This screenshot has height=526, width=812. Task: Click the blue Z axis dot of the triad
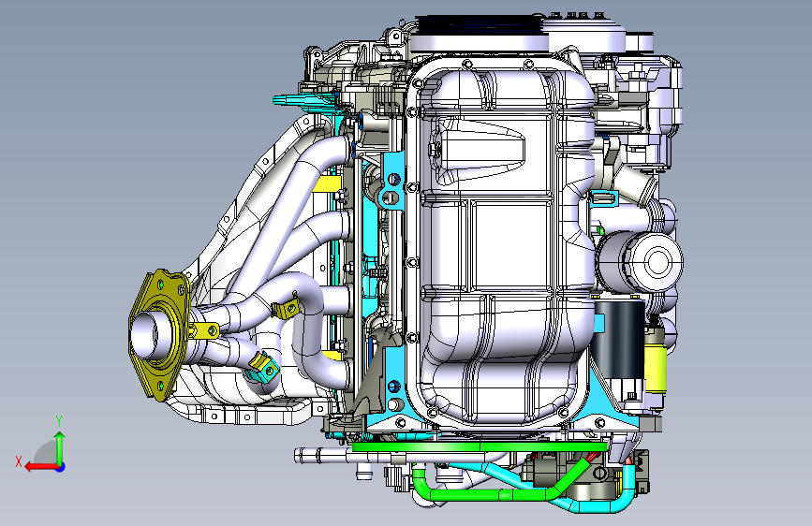61,467
